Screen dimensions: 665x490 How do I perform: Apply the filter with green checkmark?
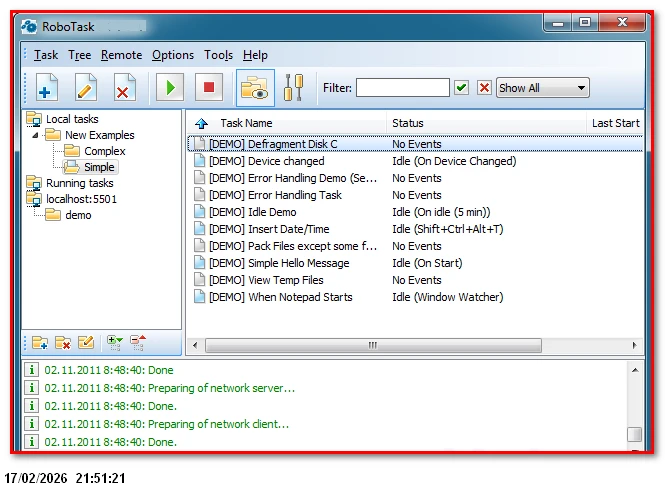(461, 88)
